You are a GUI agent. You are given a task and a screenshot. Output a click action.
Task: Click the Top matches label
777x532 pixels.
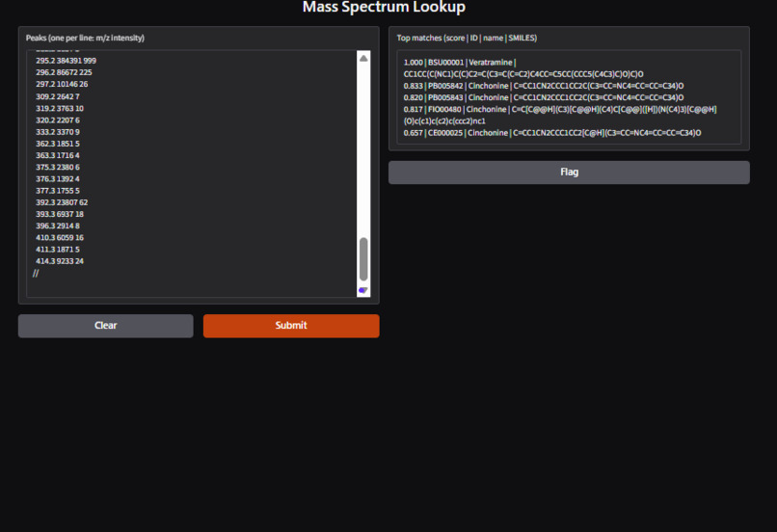[467, 38]
